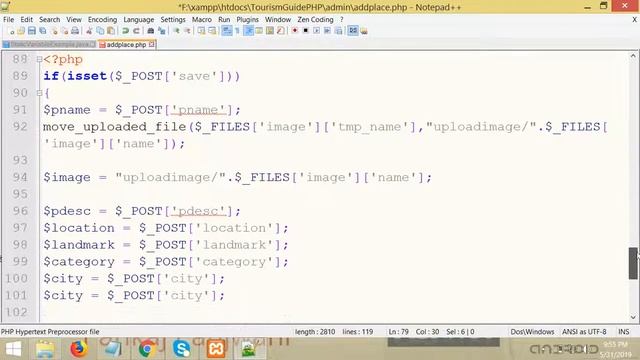Viewport: 640px width, 360px height.
Task: Click the Open file toolbar icon
Action: click(x=21, y=31)
